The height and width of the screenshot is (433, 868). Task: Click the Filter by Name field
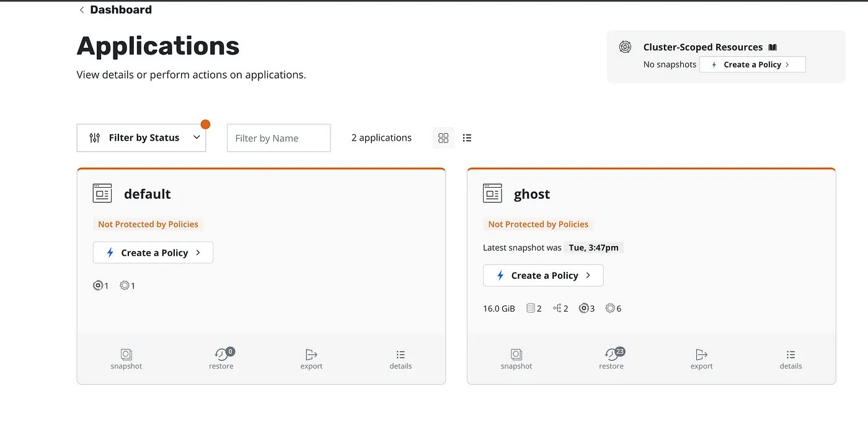point(278,138)
